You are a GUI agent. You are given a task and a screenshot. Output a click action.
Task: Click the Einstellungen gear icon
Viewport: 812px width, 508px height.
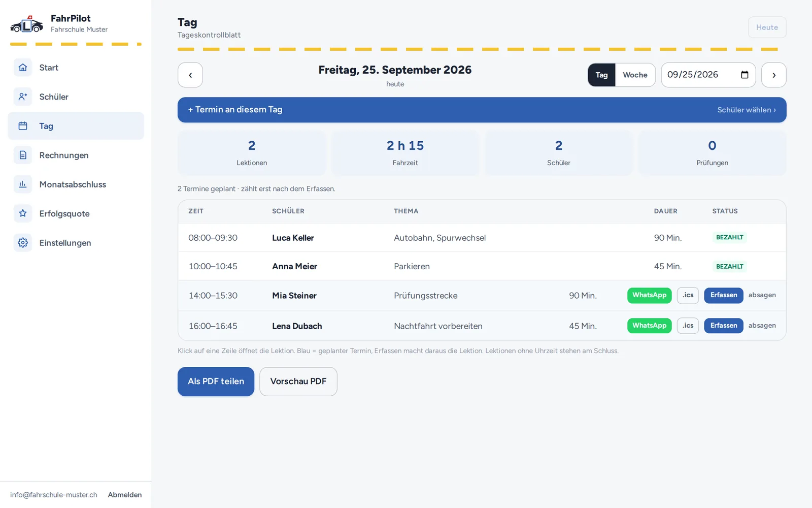23,243
